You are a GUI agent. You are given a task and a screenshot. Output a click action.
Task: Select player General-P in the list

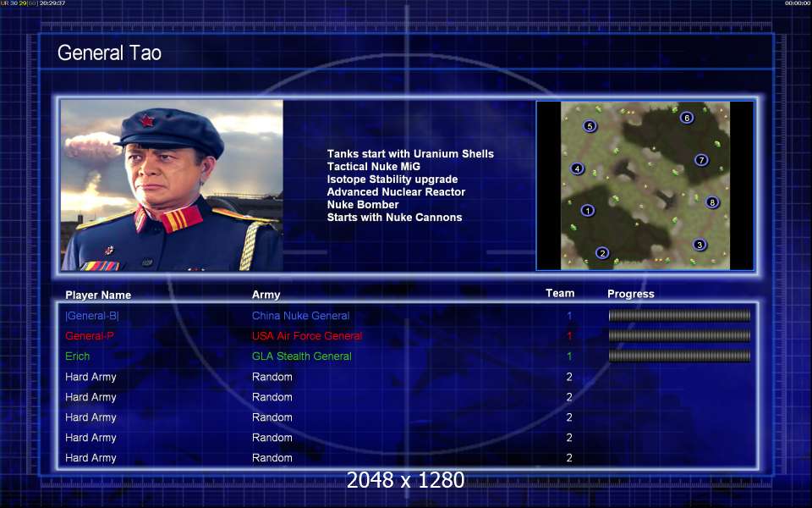89,336
